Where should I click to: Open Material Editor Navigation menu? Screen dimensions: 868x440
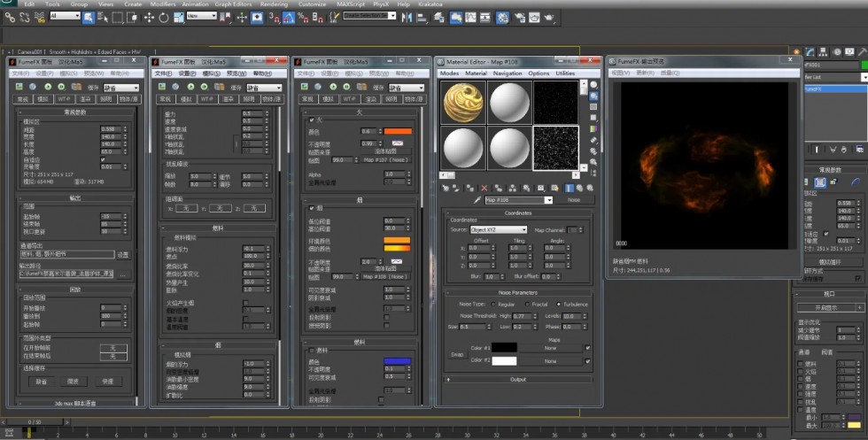pyautogui.click(x=507, y=73)
